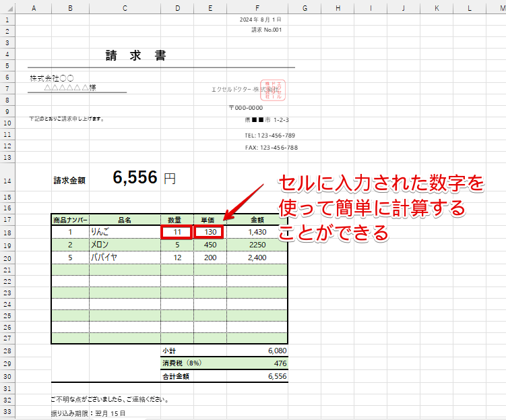
Task: Select the 合計金額 value cell in row 30
Action: [257, 376]
